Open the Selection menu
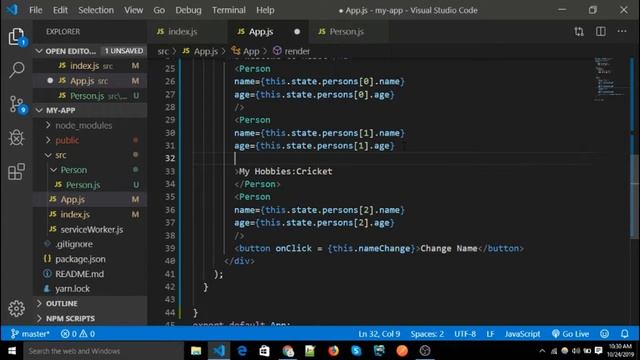Viewport: 640px width, 360px height. (96, 10)
